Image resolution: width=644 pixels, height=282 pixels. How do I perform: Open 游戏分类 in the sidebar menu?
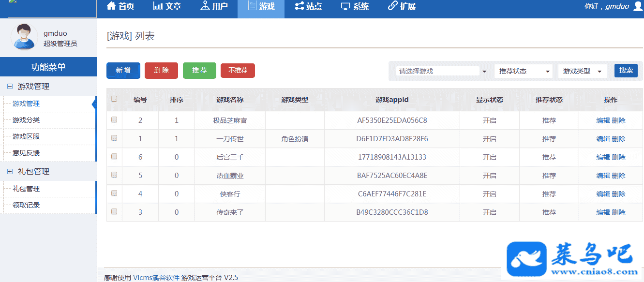[26, 120]
